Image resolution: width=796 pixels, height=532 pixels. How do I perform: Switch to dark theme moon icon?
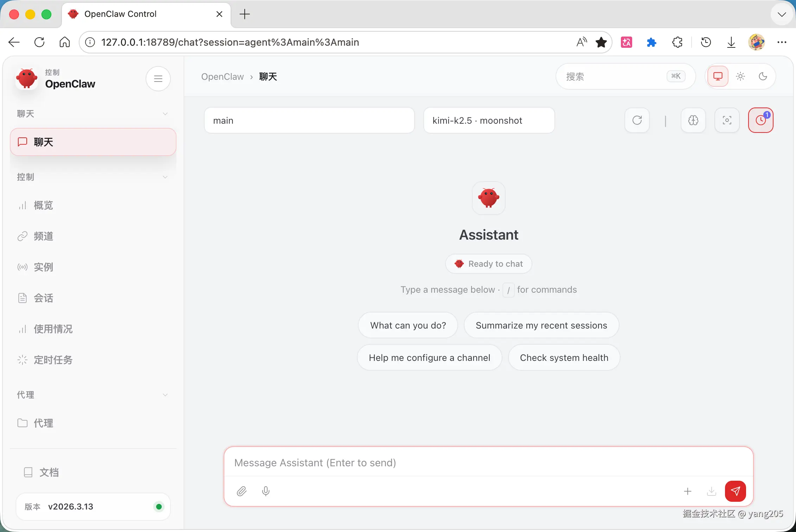pyautogui.click(x=763, y=76)
